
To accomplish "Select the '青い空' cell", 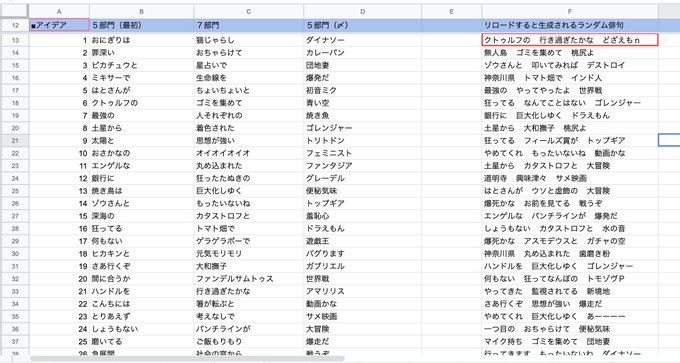I will 362,103.
